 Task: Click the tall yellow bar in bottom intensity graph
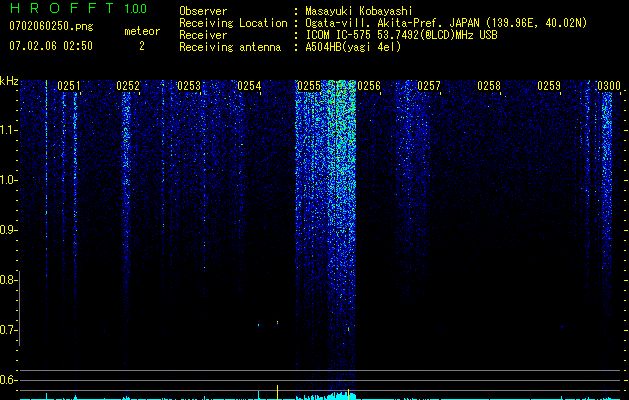tap(277, 392)
